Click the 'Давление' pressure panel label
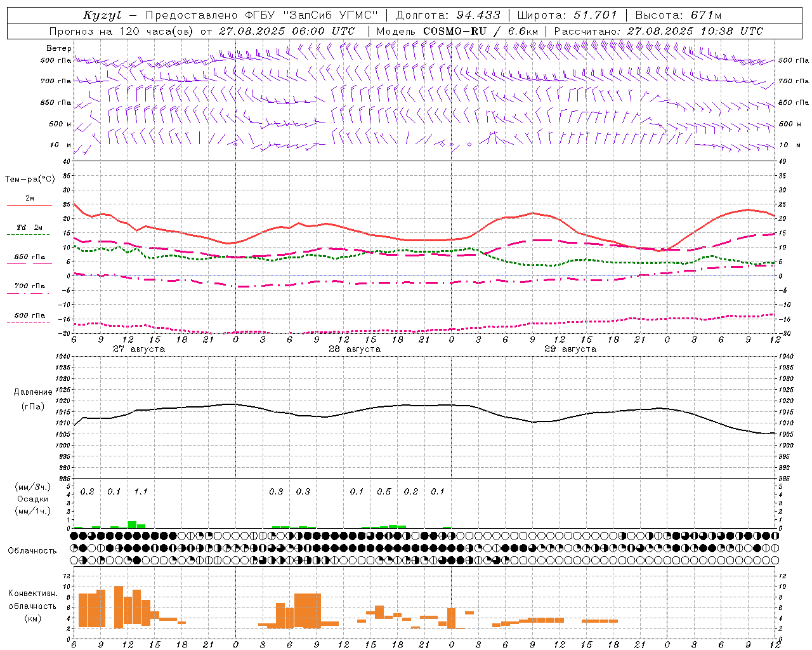 [33, 392]
